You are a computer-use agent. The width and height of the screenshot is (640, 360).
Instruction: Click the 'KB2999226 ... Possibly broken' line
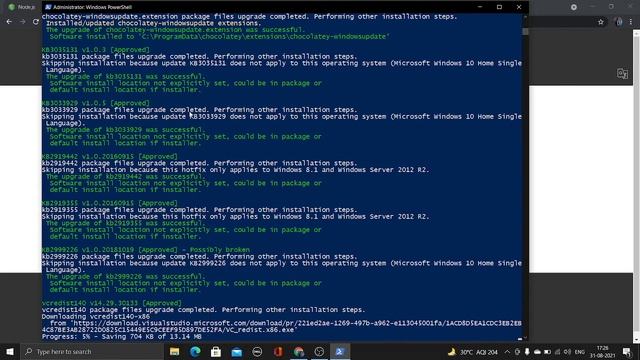(x=146, y=250)
